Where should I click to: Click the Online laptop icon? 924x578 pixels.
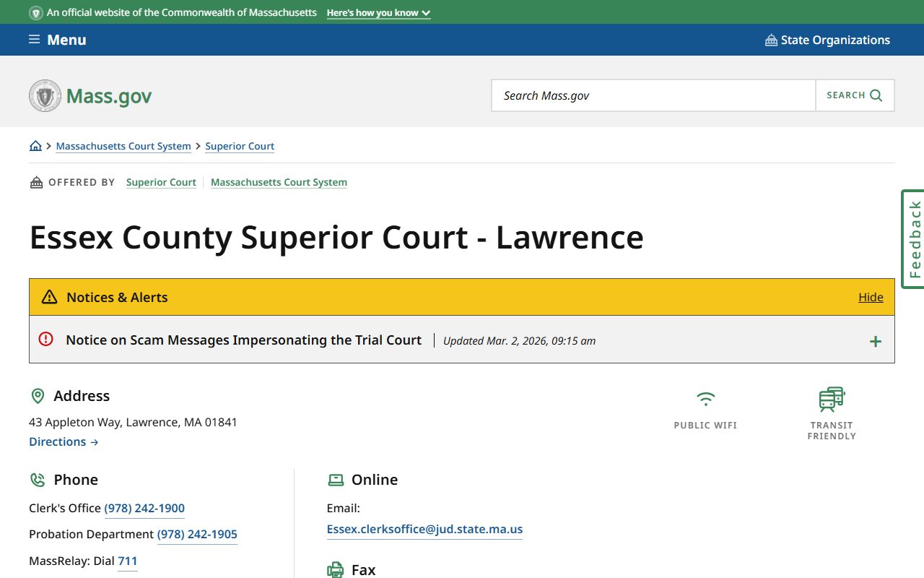coord(336,480)
